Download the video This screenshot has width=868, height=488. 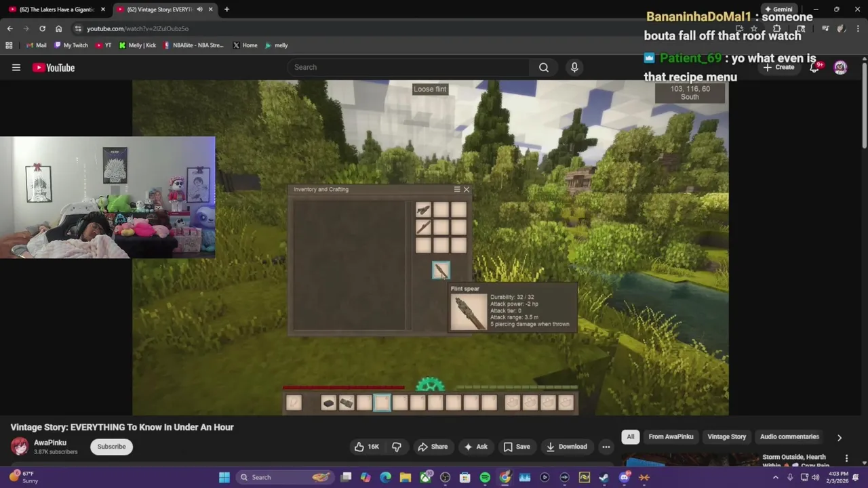click(567, 447)
